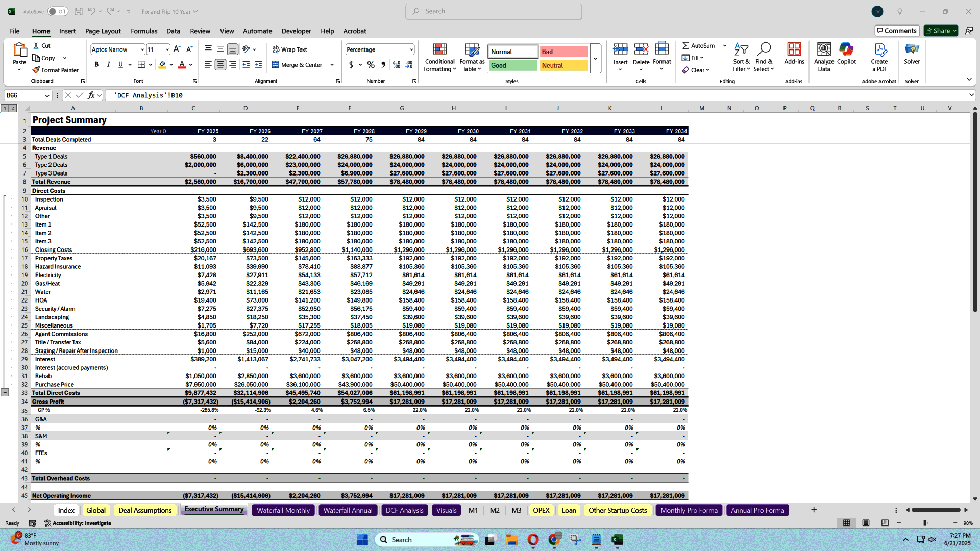
Task: Open the Developer ribbon tab
Action: 296,31
